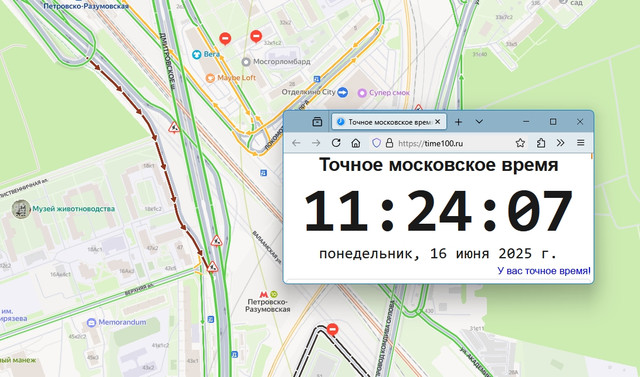Click the browser Forward arrow

click(316, 143)
